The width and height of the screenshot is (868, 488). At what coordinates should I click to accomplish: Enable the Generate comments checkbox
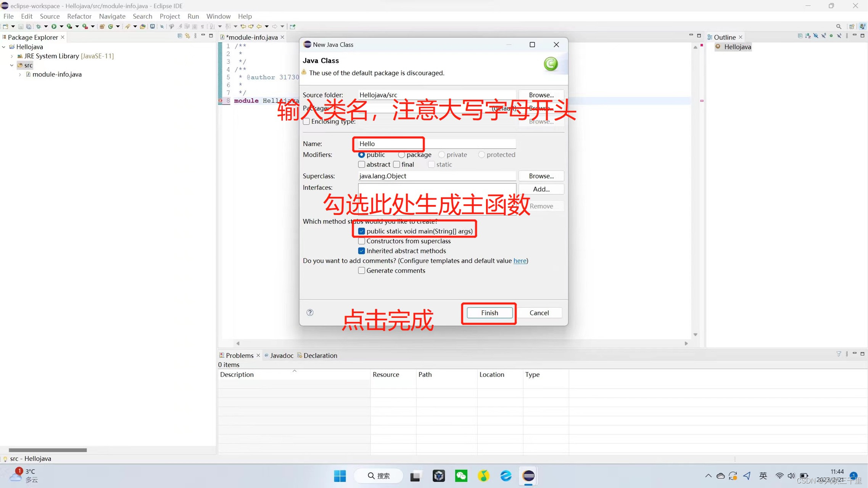click(x=361, y=271)
